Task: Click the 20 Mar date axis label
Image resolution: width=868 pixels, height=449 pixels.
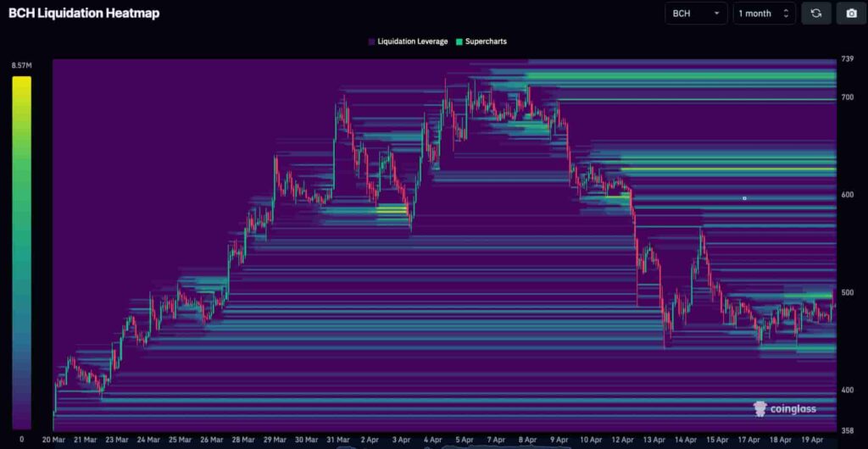Action: pos(53,441)
